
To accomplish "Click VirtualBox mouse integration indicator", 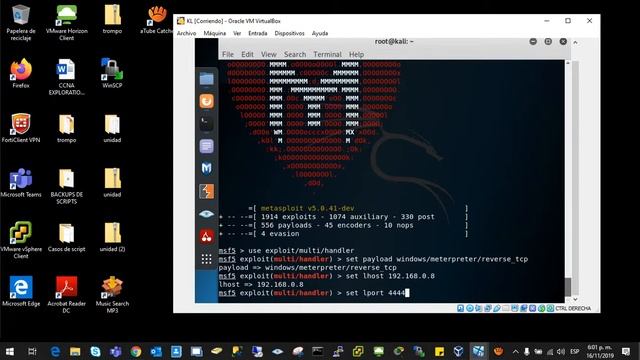I will pyautogui.click(x=542, y=308).
